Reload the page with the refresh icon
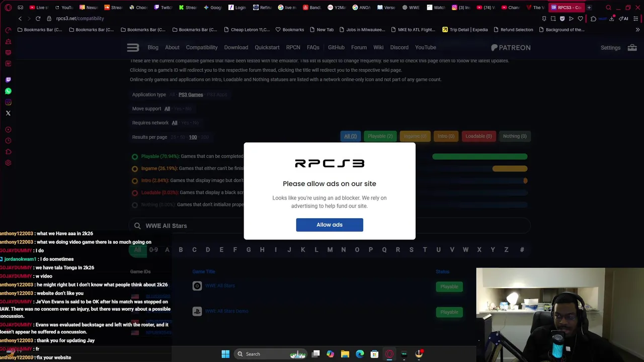Screen dimensions: 644x362 (38, 19)
